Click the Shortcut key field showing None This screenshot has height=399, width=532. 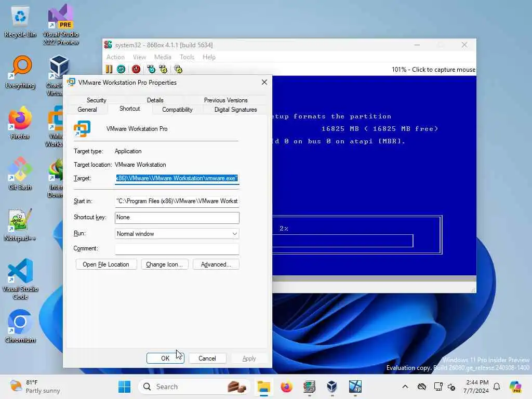pos(177,218)
